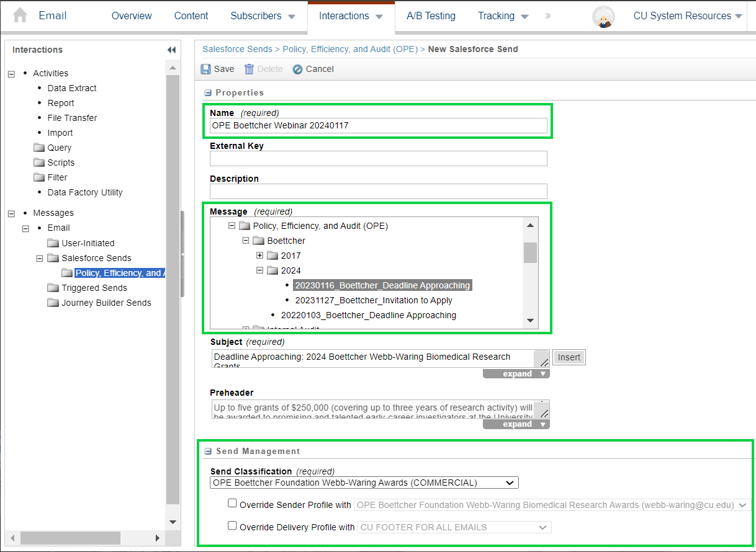Open the Send Classification dropdown
Screen dimensions: 756x552
coord(364,483)
